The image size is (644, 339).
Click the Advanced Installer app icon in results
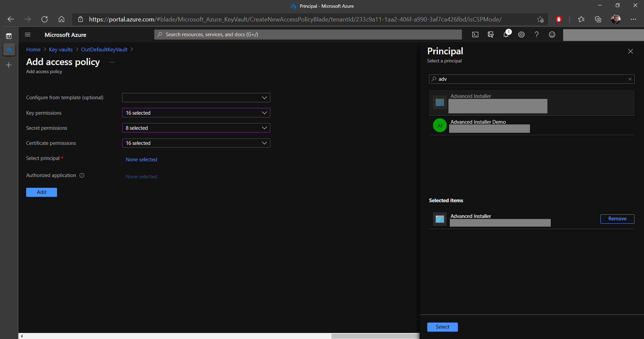click(x=440, y=103)
